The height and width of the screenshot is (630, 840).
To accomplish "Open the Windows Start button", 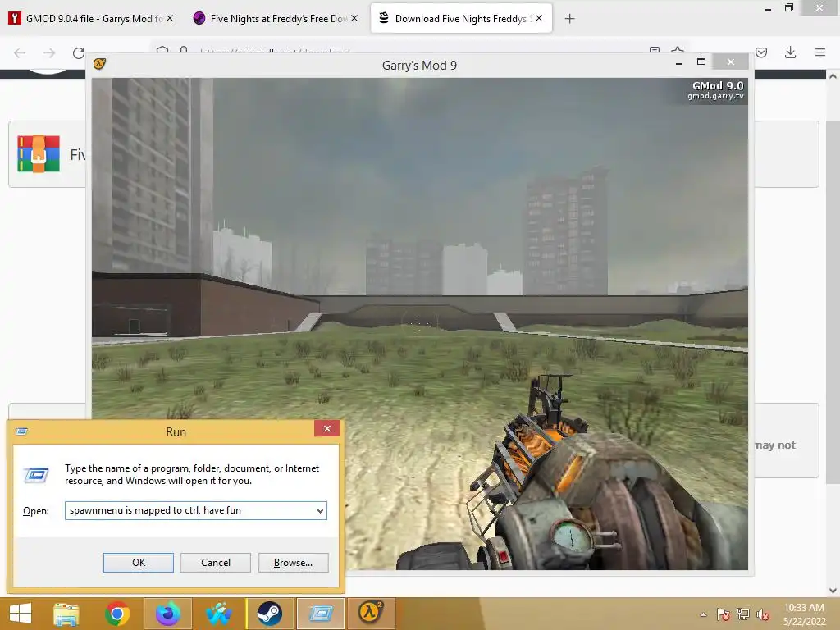I will click(20, 614).
